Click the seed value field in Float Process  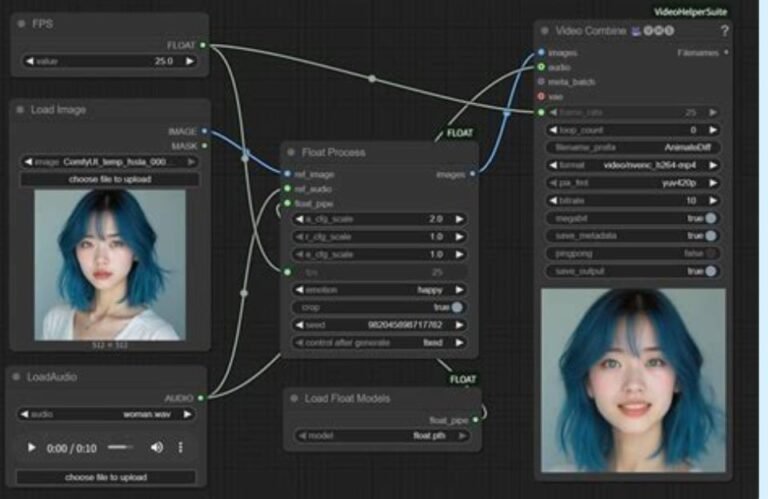[379, 325]
